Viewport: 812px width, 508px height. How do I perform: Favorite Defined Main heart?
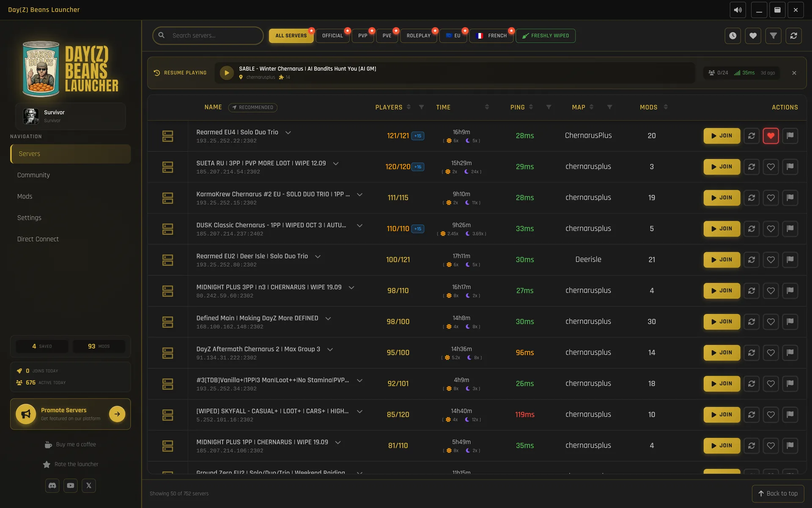click(771, 322)
